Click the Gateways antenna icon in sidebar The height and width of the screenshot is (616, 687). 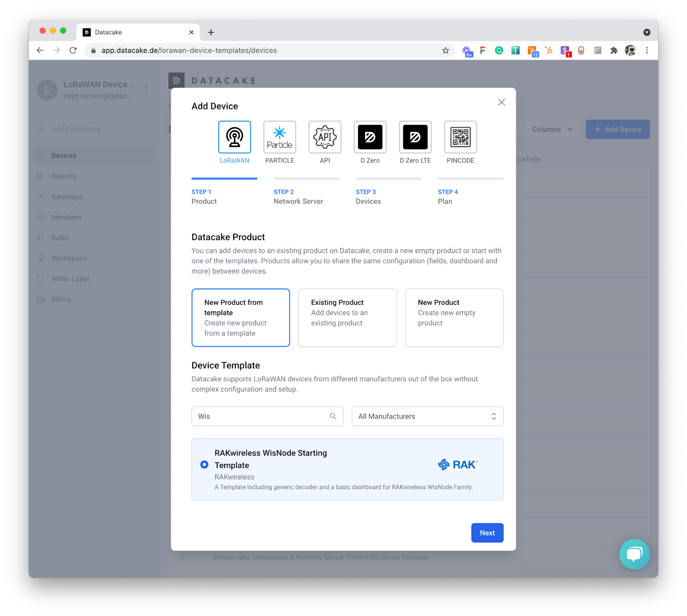point(42,197)
